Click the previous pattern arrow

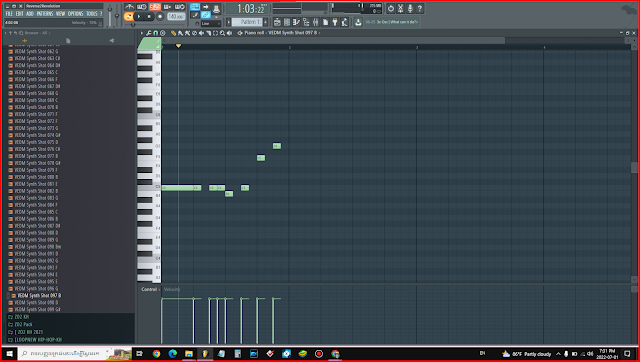(229, 22)
